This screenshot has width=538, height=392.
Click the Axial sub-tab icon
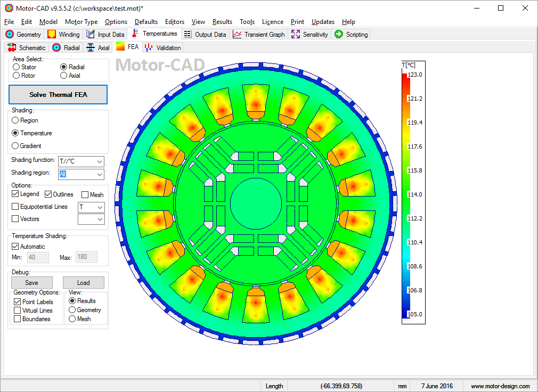point(91,48)
